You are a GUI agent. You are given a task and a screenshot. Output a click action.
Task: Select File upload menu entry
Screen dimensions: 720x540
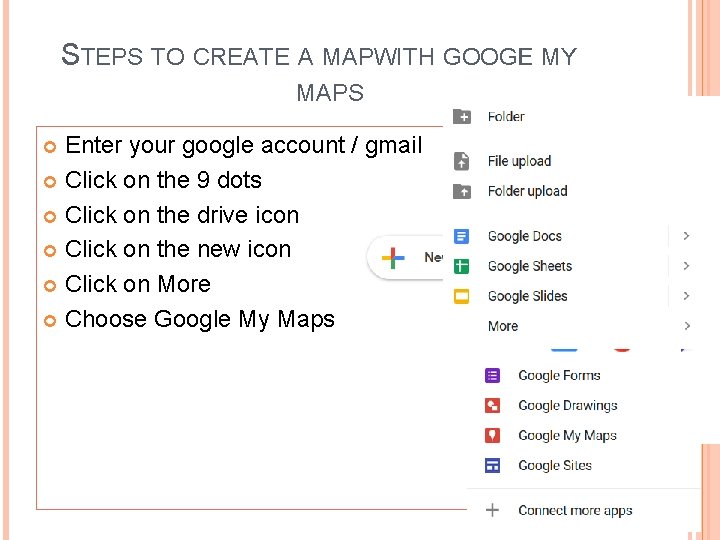pyautogui.click(x=519, y=161)
